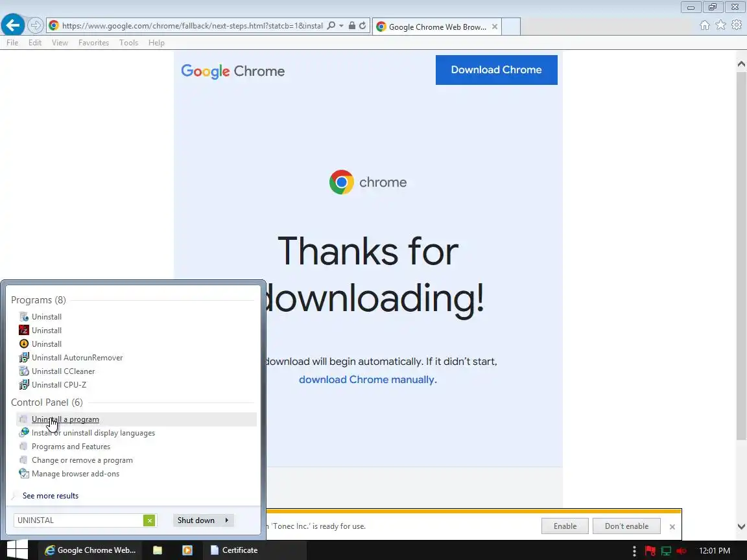Open File Explorer from the taskbar
Screen dimensions: 747x560
click(x=157, y=550)
